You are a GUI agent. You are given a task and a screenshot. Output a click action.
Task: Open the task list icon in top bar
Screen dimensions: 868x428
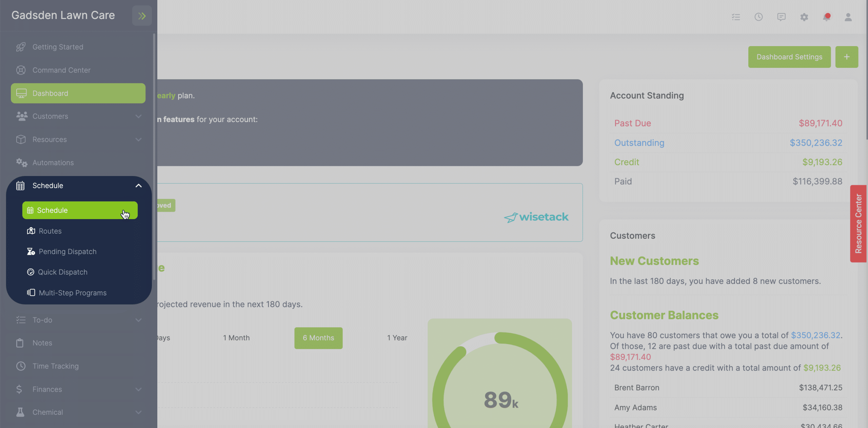(x=736, y=17)
